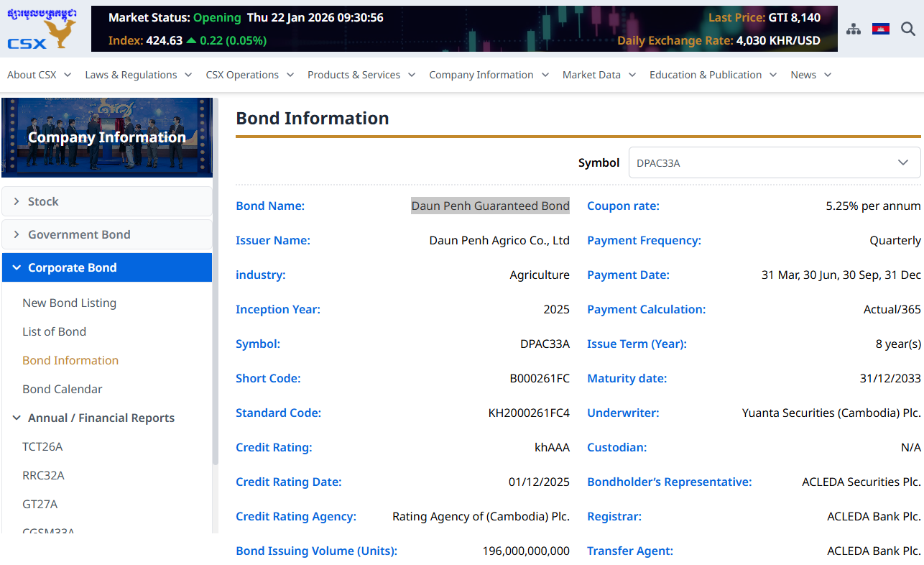The height and width of the screenshot is (565, 924).
Task: Open the Laws & Regulations menu
Action: pyautogui.click(x=138, y=75)
